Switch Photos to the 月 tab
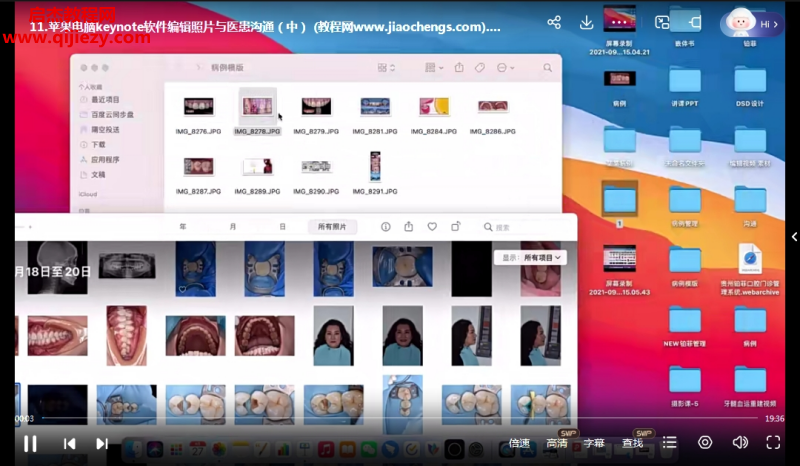Screen dimensions: 800x466 click(x=233, y=227)
